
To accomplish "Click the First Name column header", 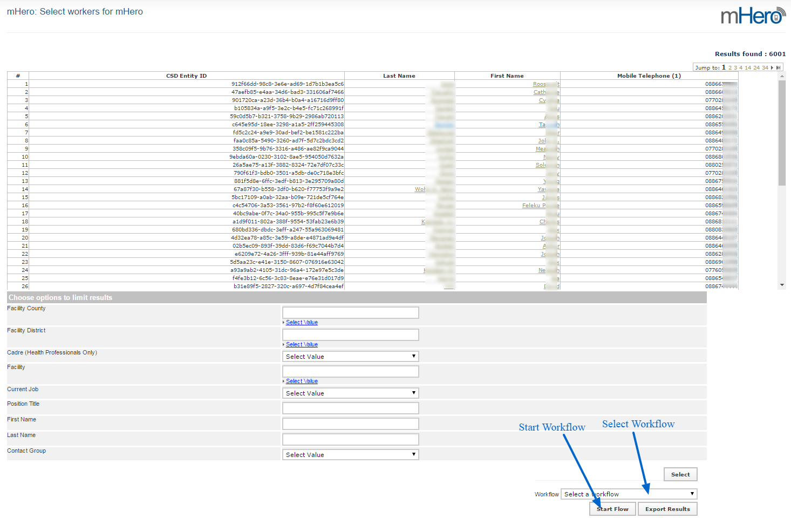I will pyautogui.click(x=507, y=76).
